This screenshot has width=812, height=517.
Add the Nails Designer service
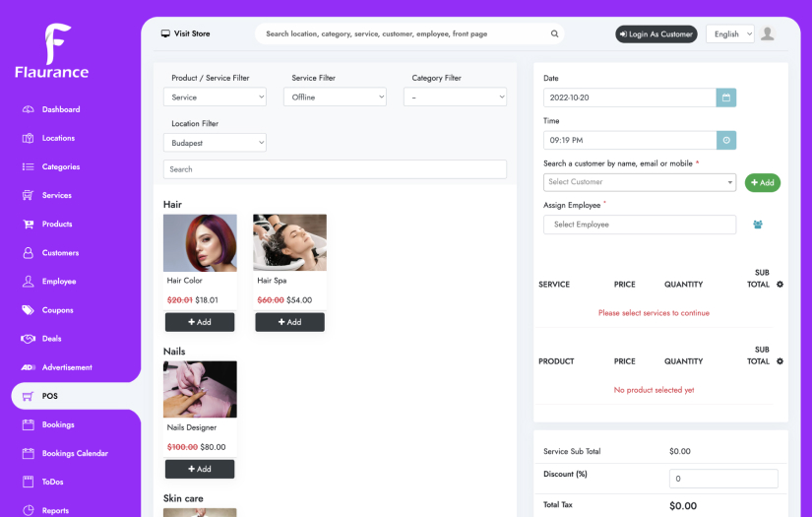200,469
